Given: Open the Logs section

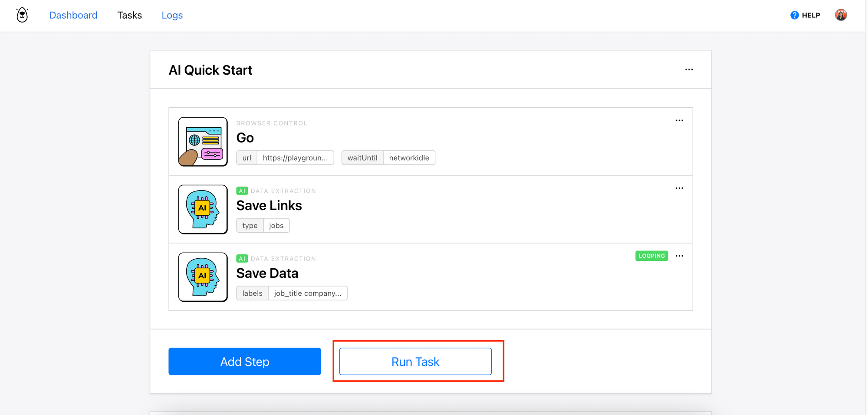Looking at the screenshot, I should coord(172,15).
